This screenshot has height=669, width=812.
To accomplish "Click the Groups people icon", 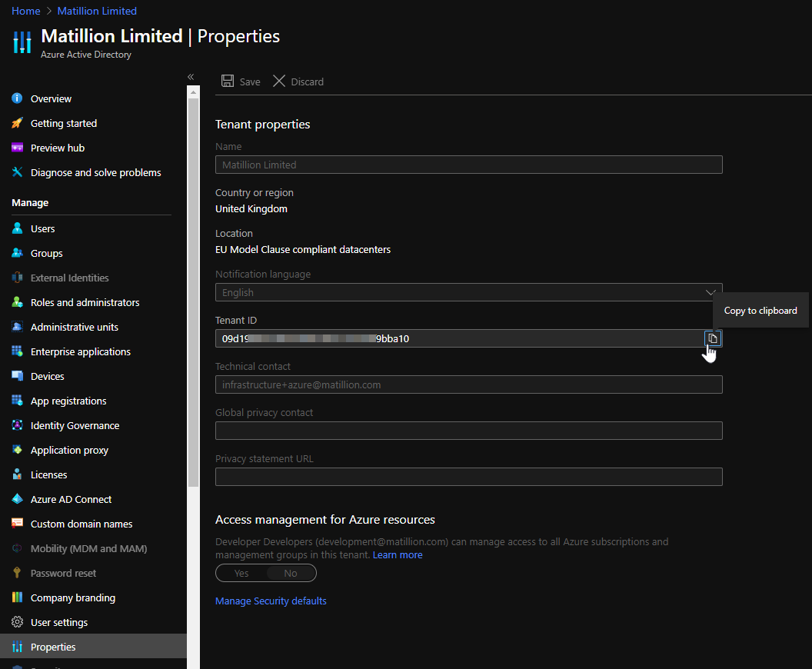I will pyautogui.click(x=17, y=253).
